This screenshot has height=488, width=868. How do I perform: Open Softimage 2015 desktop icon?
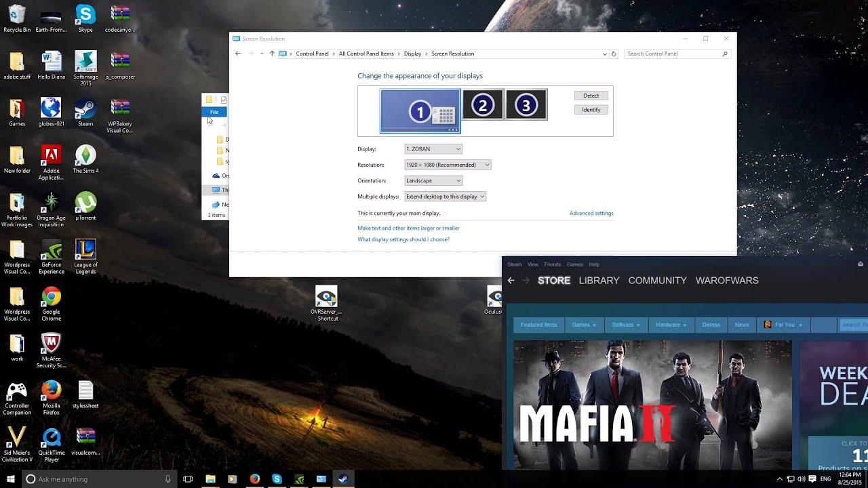click(85, 68)
